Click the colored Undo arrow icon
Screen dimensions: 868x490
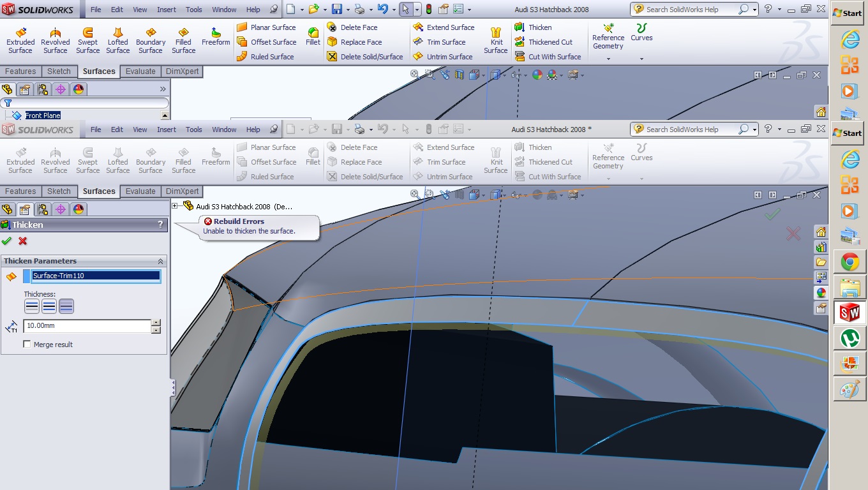382,9
